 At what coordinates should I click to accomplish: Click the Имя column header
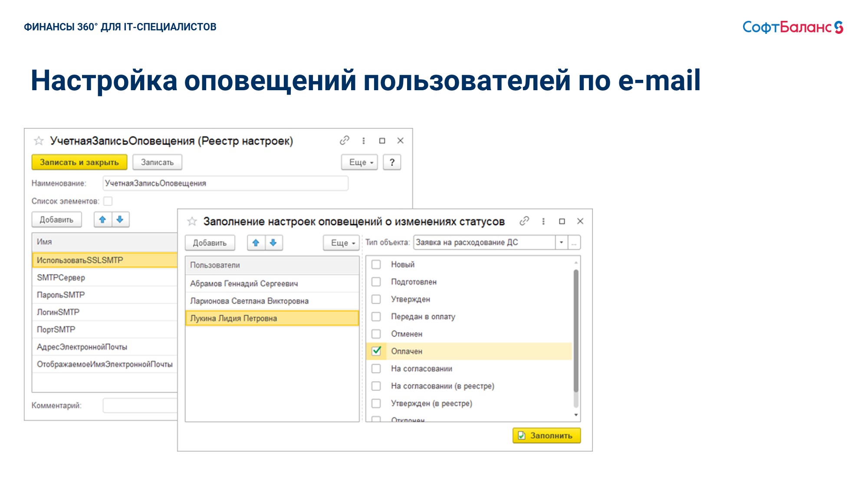(x=105, y=242)
